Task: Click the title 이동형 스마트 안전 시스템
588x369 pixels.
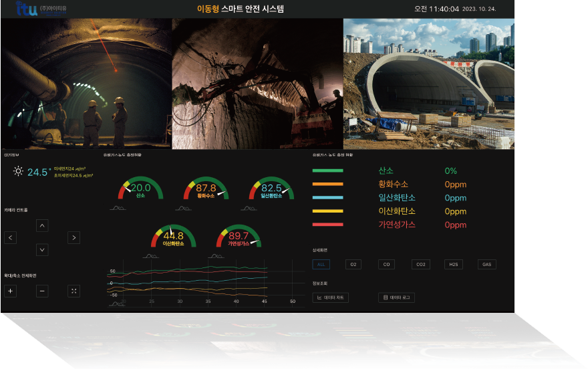Action: [x=241, y=9]
